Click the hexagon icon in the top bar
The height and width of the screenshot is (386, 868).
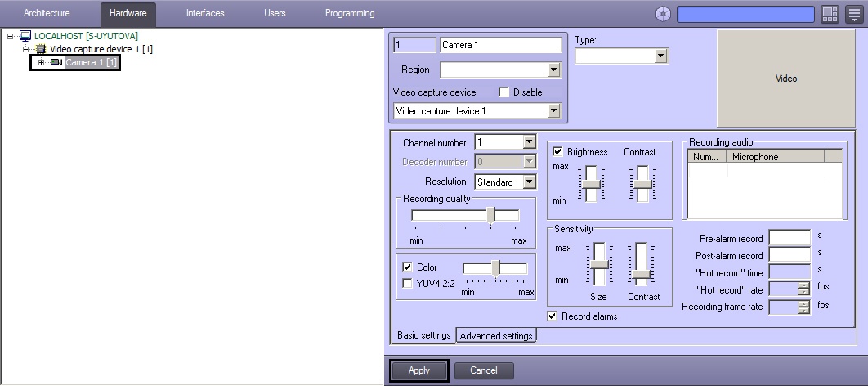[663, 15]
